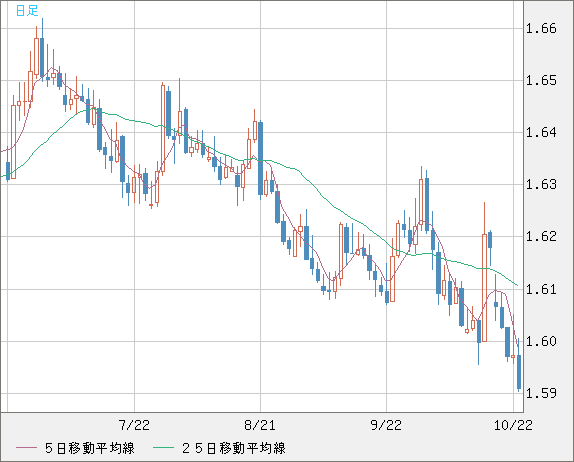
Task: Click the green 25-day average legend line
Action: [x=163, y=448]
